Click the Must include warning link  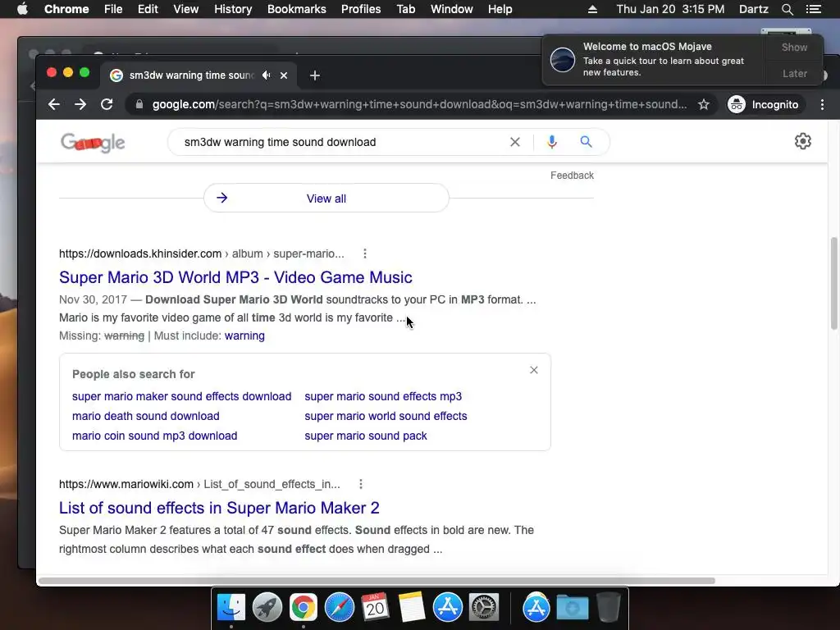tap(244, 336)
